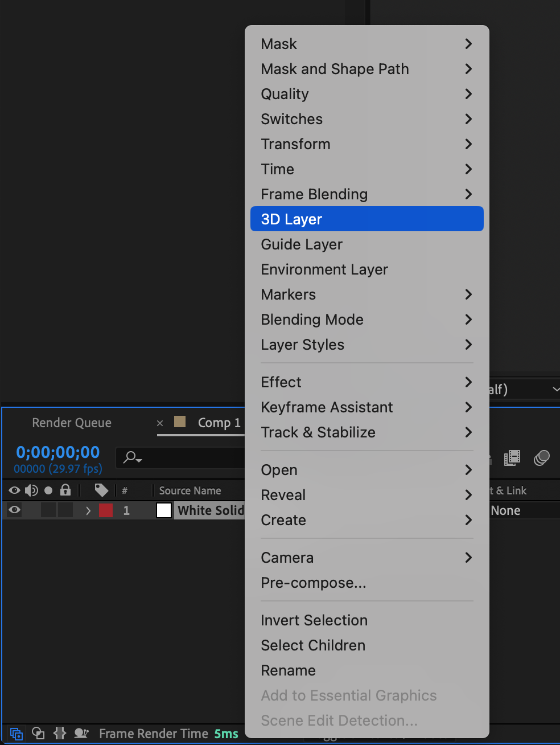Toggle the Layer Switches pane icon
Screen dimensions: 560x745
17,734
